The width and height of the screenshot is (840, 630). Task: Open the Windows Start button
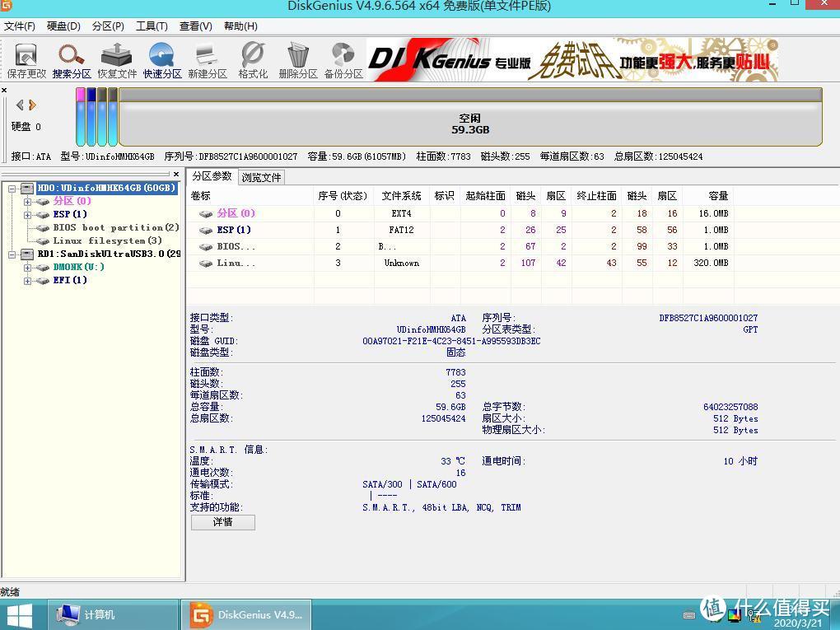pyautogui.click(x=19, y=614)
